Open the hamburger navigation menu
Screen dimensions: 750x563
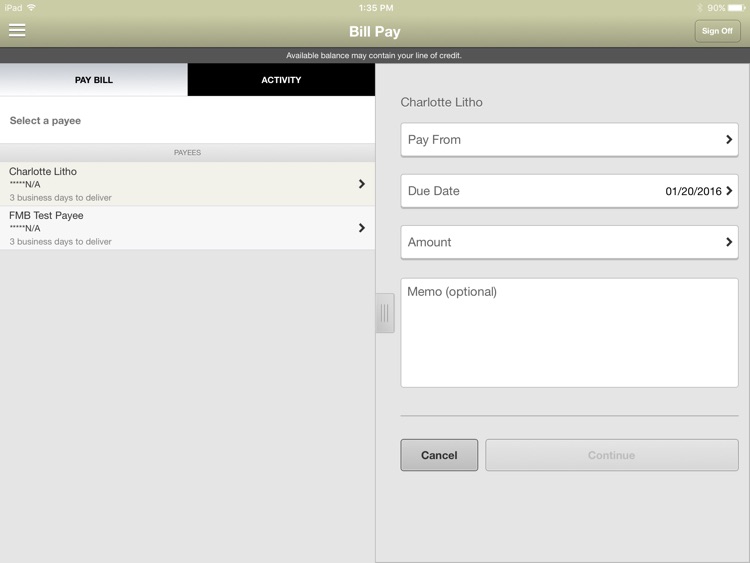pos(17,30)
